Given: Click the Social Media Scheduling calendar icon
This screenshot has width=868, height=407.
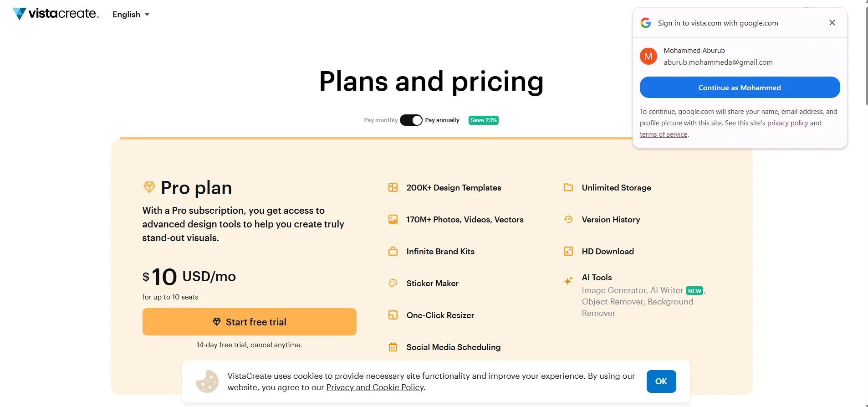Looking at the screenshot, I should tap(393, 347).
